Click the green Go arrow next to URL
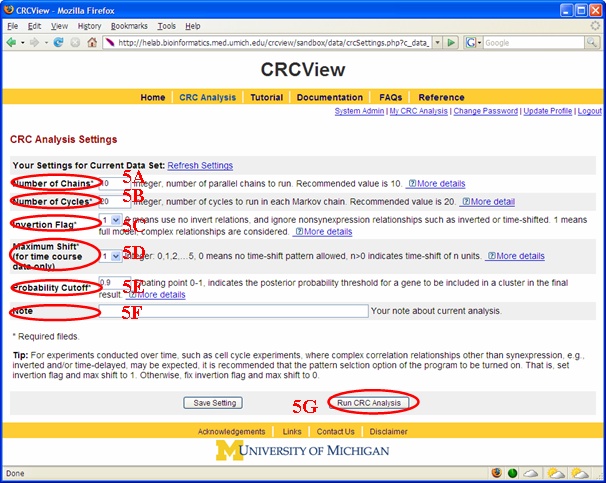This screenshot has width=606, height=483. pos(451,43)
